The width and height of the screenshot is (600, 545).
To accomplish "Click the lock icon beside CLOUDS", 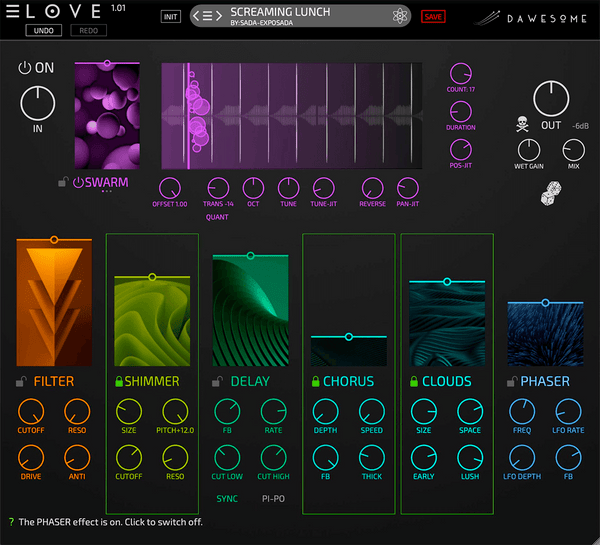I will pos(414,381).
